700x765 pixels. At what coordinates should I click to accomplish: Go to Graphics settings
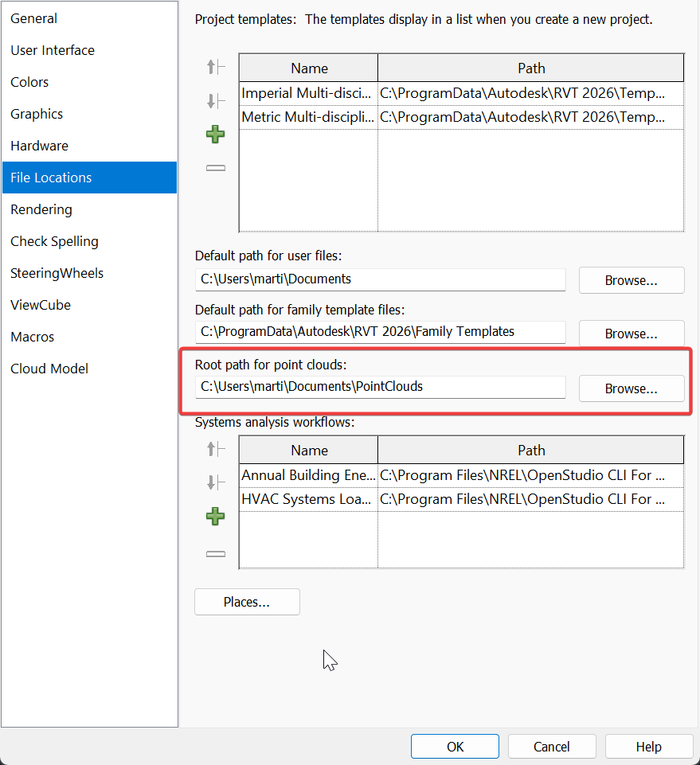point(89,114)
